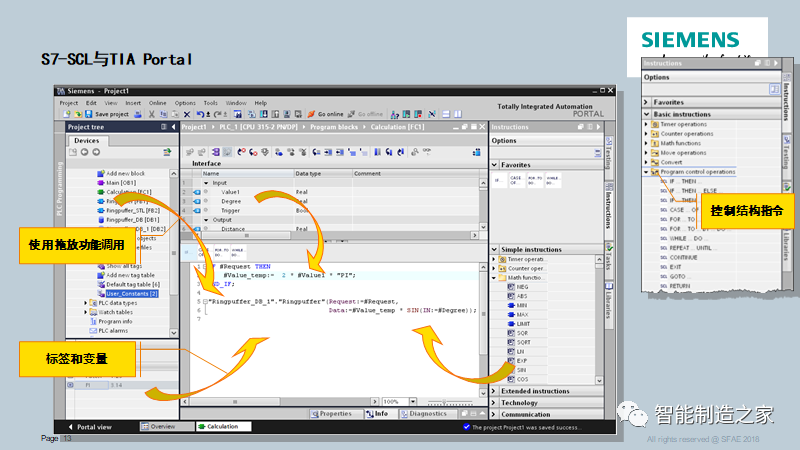Screen dimensions: 800x450
Task: Click the New project icon in toolbar
Action: [67, 114]
